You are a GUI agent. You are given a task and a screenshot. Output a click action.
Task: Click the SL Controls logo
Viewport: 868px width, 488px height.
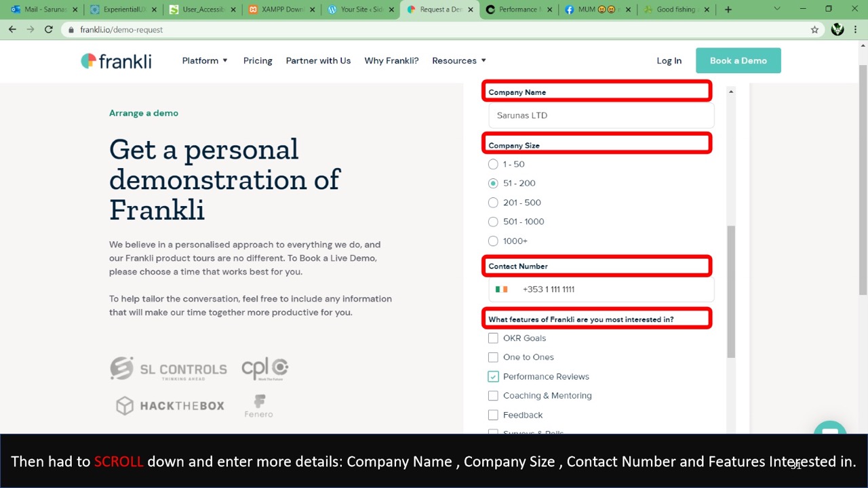[x=168, y=369]
